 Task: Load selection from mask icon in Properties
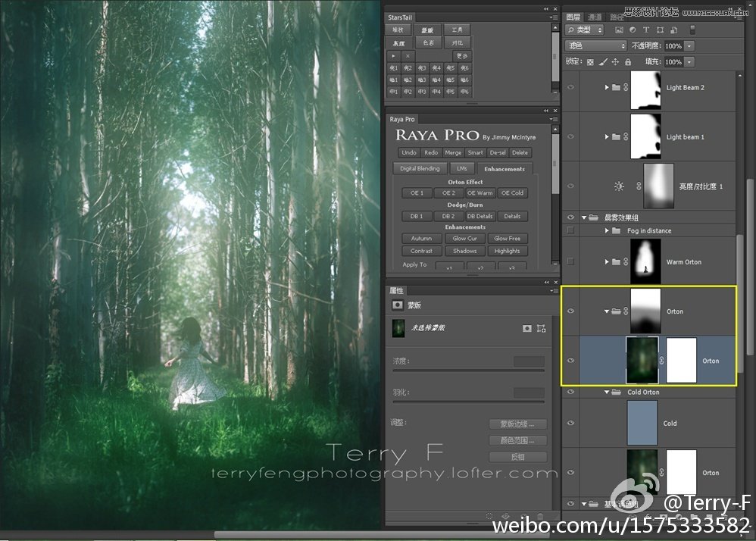[x=489, y=516]
